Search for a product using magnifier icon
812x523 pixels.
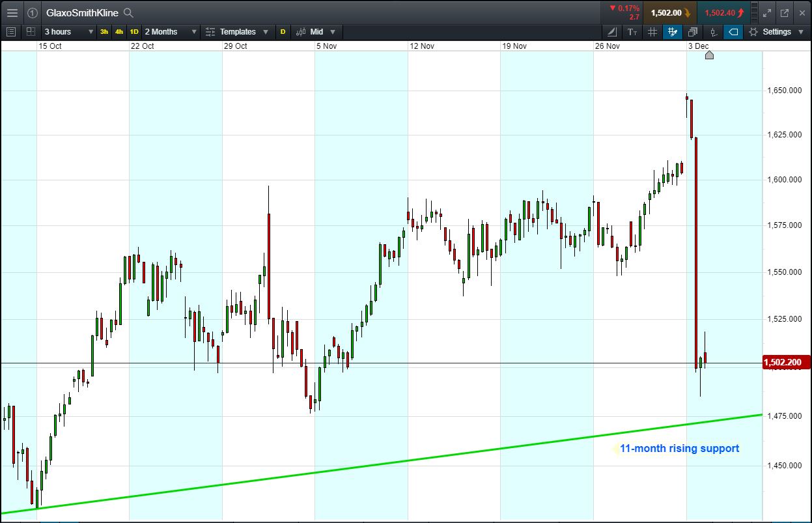click(128, 12)
